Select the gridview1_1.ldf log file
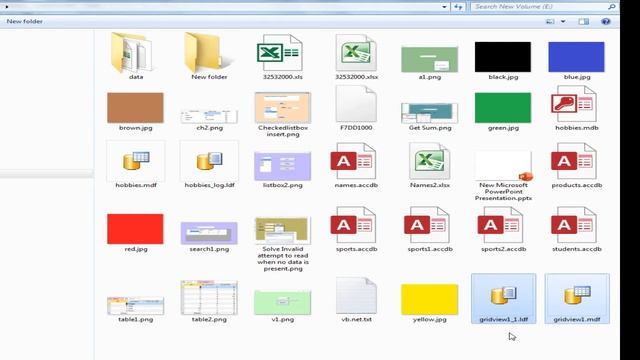The height and width of the screenshot is (360, 640). 503,298
